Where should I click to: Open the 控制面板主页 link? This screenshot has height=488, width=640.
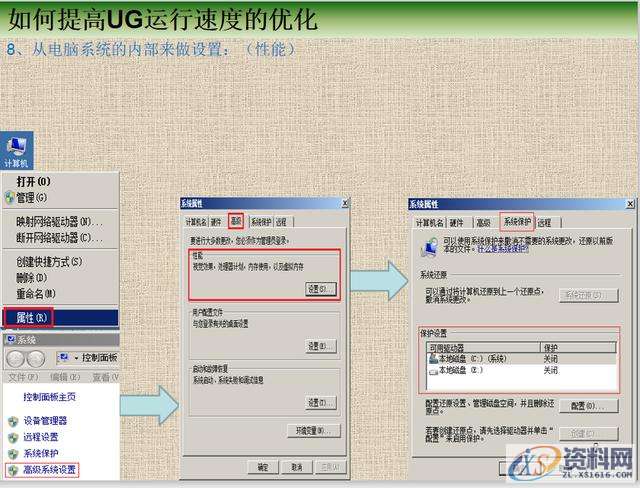tap(49, 397)
